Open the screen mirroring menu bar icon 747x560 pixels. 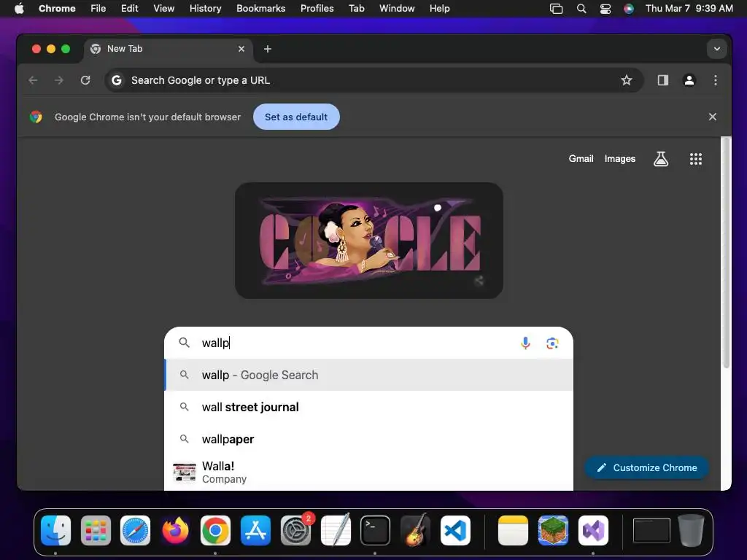tap(556, 8)
